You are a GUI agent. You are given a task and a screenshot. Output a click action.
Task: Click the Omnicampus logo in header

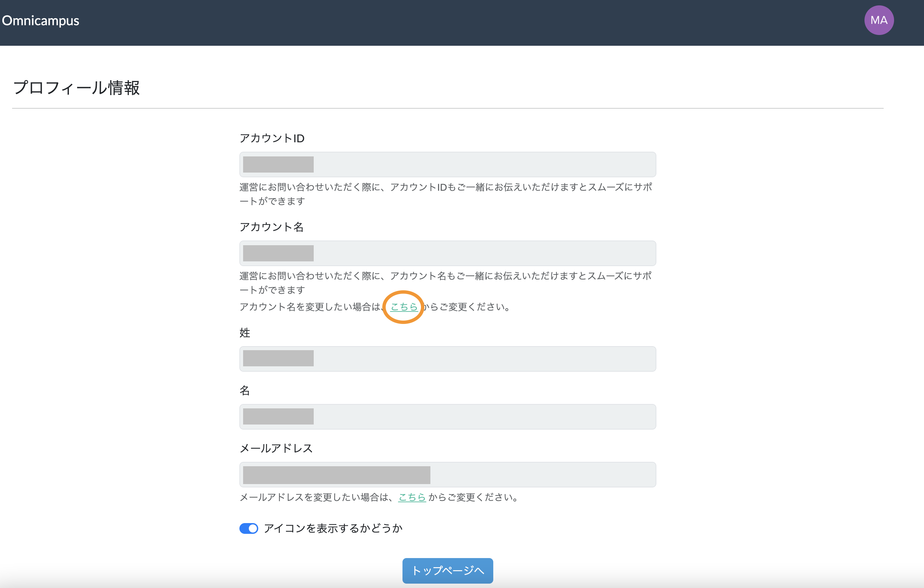click(41, 21)
